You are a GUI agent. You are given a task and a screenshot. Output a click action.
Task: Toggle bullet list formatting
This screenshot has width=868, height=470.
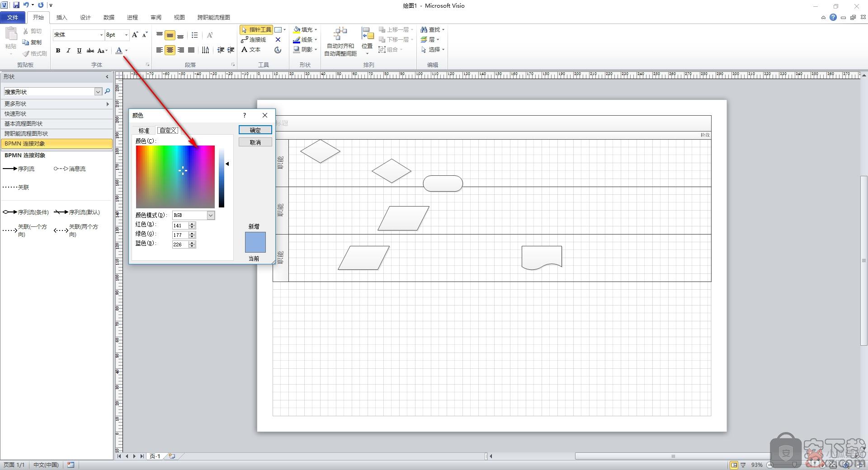194,35
